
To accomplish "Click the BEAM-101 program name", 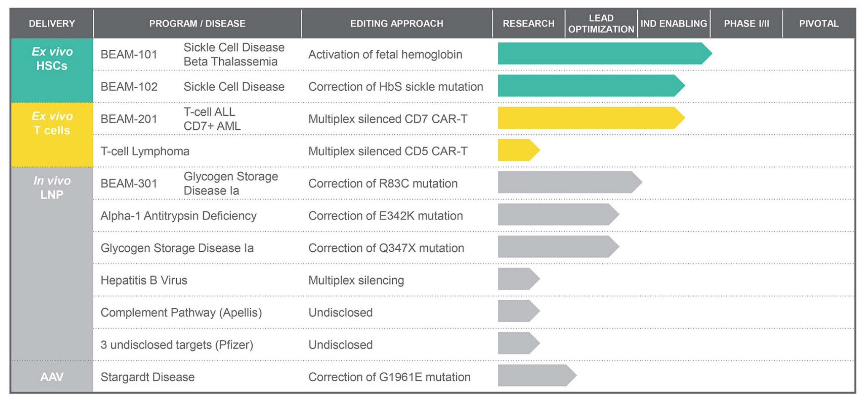I will tap(129, 54).
